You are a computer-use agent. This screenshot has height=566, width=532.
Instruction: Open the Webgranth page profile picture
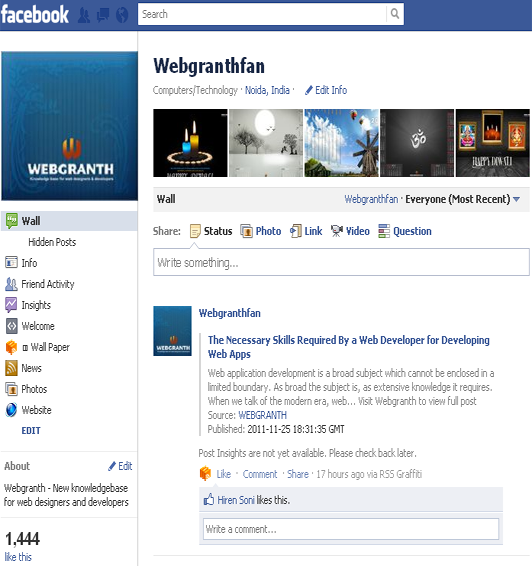[69, 126]
